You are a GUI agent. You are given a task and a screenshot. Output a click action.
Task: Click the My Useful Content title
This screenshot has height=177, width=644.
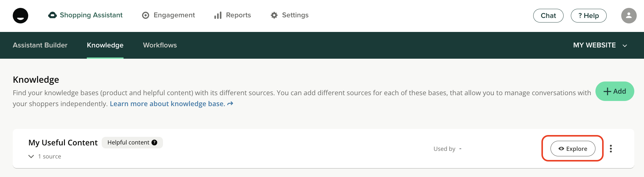[x=63, y=143]
